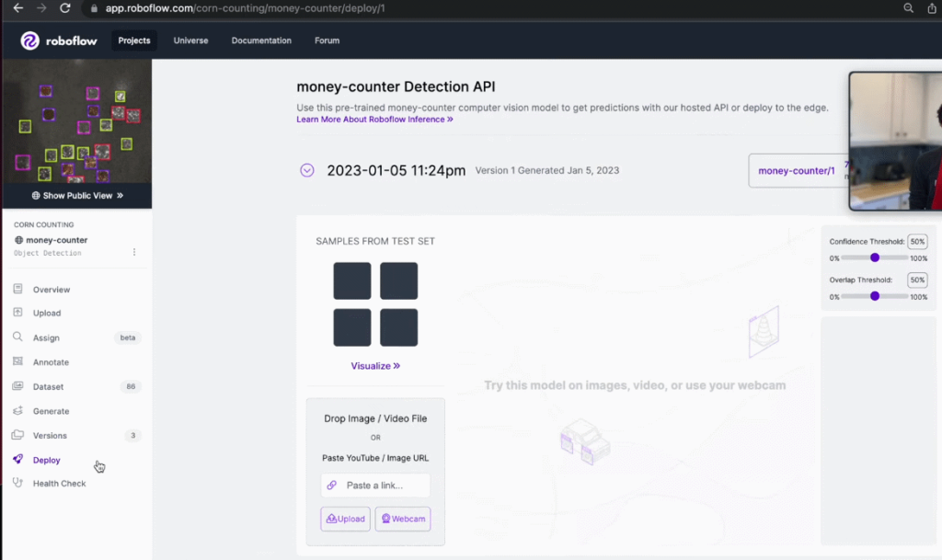The width and height of the screenshot is (942, 560).
Task: Click the Upload button under paste field
Action: (346, 519)
